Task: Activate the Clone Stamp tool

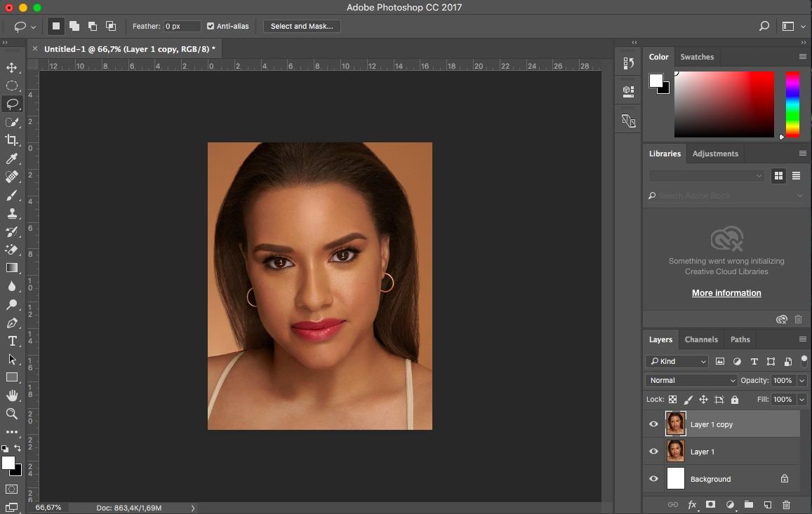Action: [x=12, y=213]
